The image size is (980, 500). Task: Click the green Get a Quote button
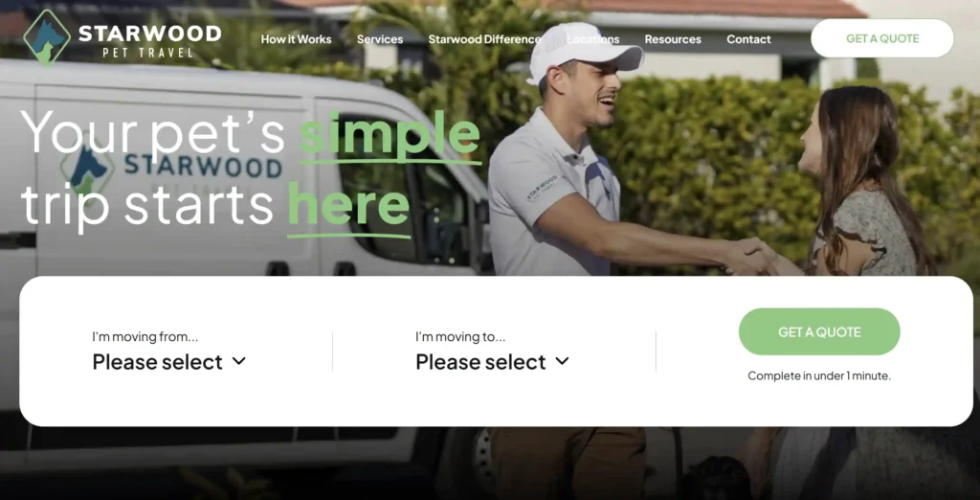click(819, 331)
